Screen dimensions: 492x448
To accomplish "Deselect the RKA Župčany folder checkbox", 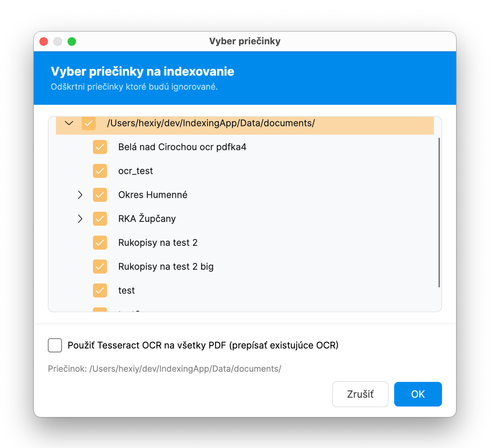I will pos(100,219).
